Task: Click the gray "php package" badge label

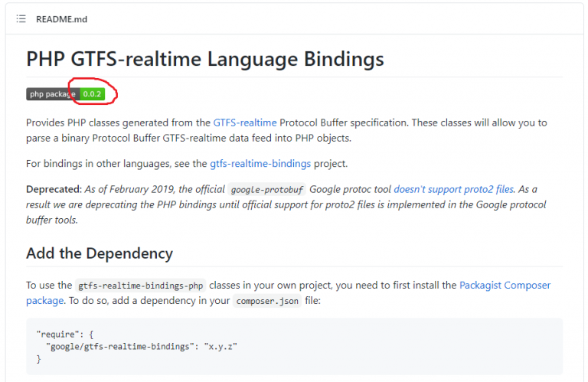Action: pyautogui.click(x=52, y=94)
